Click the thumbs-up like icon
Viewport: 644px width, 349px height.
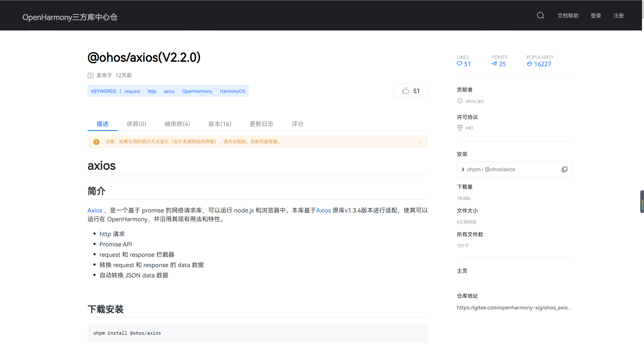405,91
